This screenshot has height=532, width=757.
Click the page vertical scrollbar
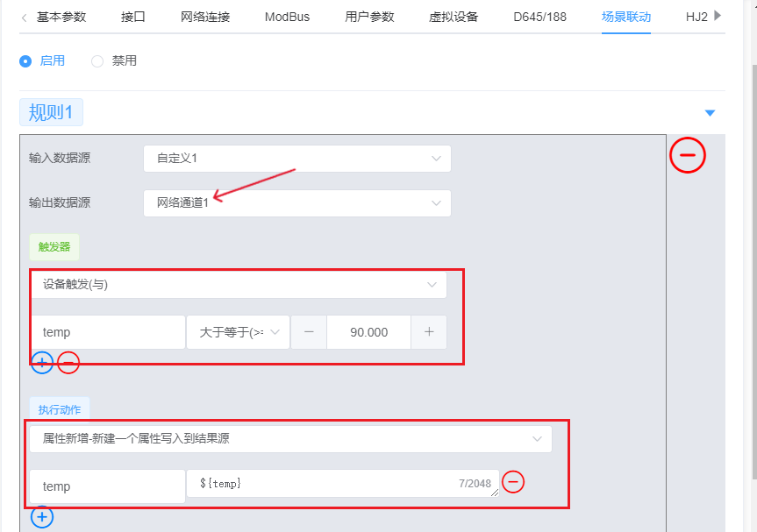[754, 270]
